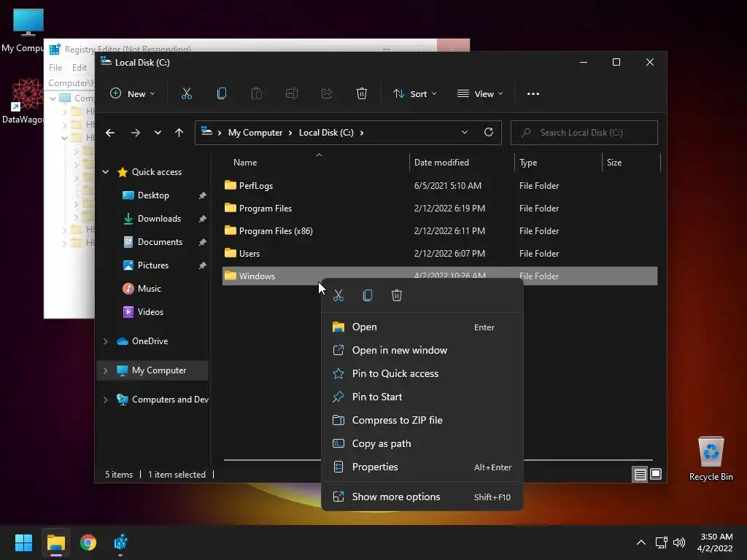Click File Explorer on the taskbar
Image resolution: width=747 pixels, height=560 pixels.
(55, 542)
